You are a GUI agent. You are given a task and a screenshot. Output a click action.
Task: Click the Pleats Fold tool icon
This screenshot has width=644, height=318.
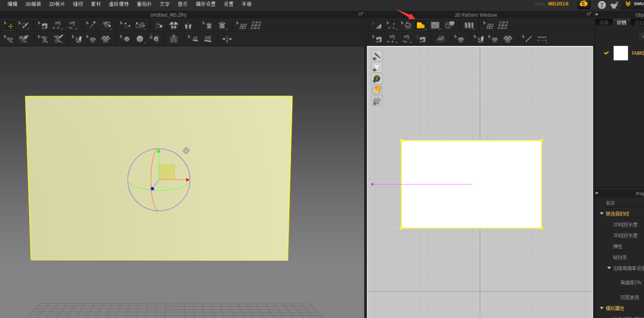coord(469,26)
